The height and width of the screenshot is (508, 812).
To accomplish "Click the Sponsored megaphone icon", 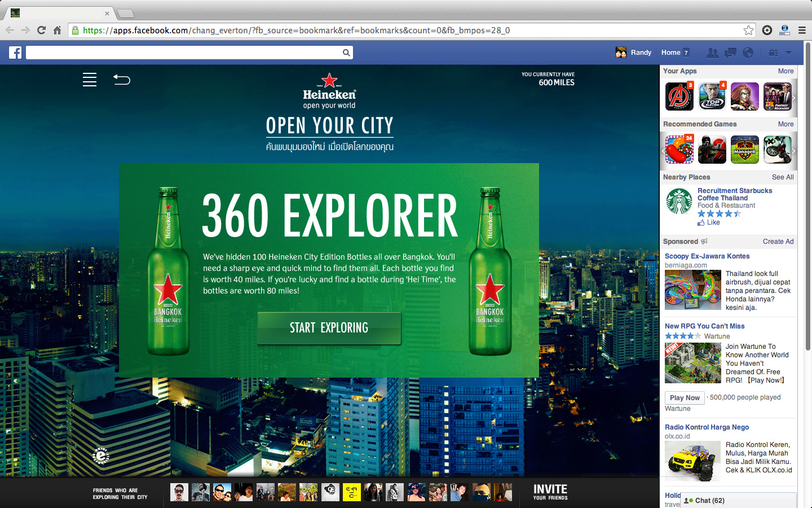I will (x=704, y=242).
